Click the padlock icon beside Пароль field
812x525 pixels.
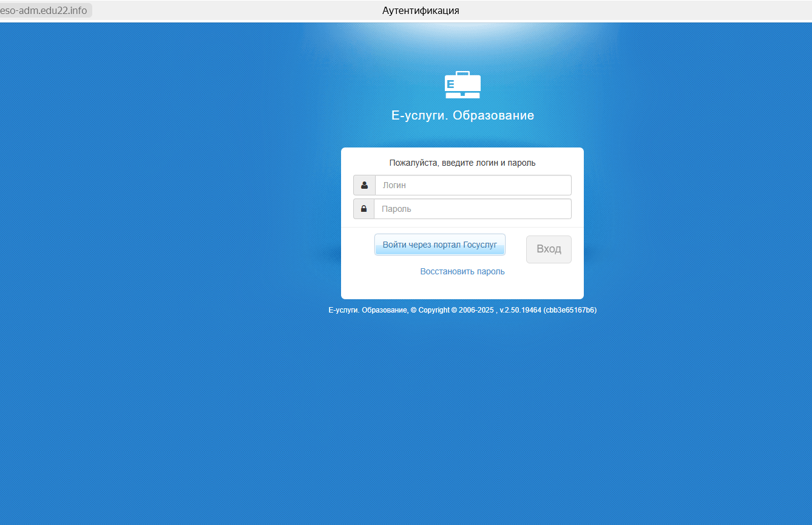(x=364, y=209)
